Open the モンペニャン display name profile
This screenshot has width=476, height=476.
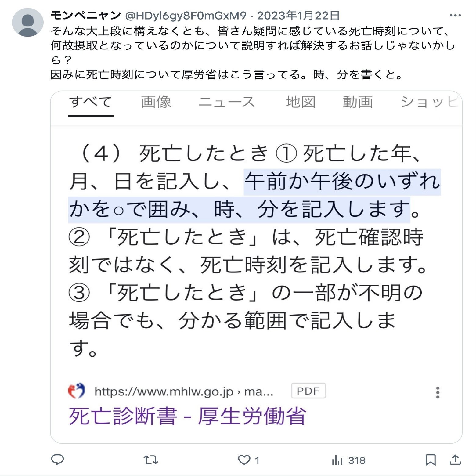point(86,15)
